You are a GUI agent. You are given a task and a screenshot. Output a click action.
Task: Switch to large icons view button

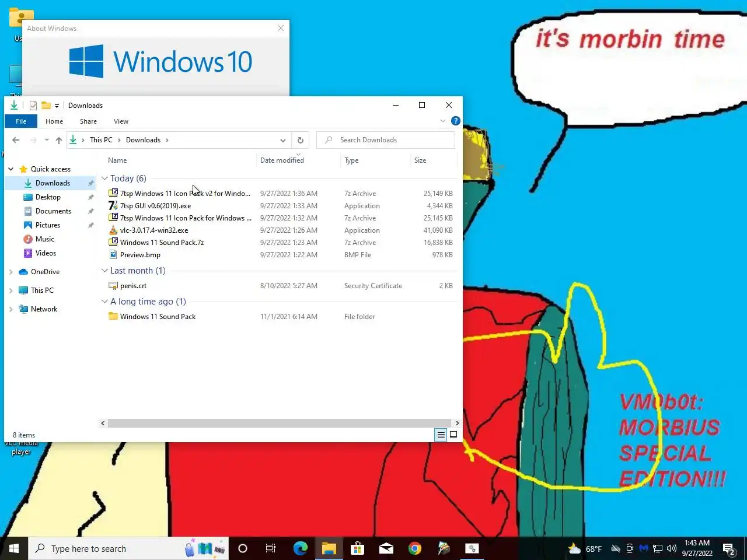pos(453,435)
